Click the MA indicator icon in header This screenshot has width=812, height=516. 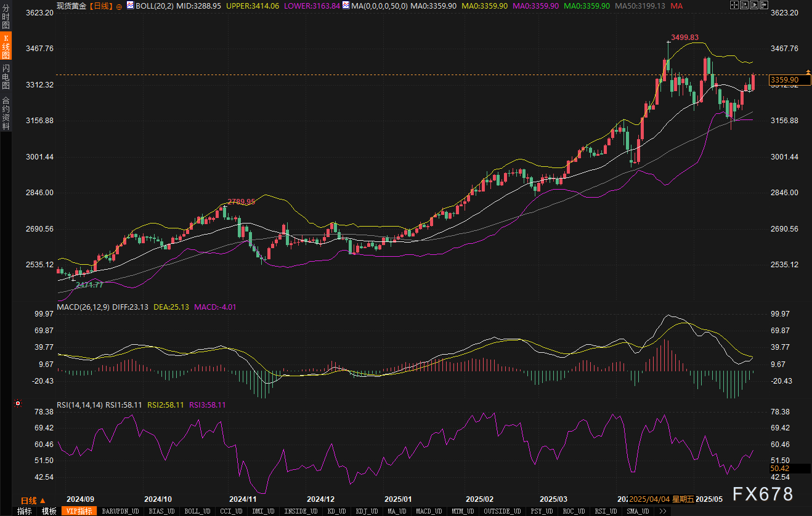[346, 6]
